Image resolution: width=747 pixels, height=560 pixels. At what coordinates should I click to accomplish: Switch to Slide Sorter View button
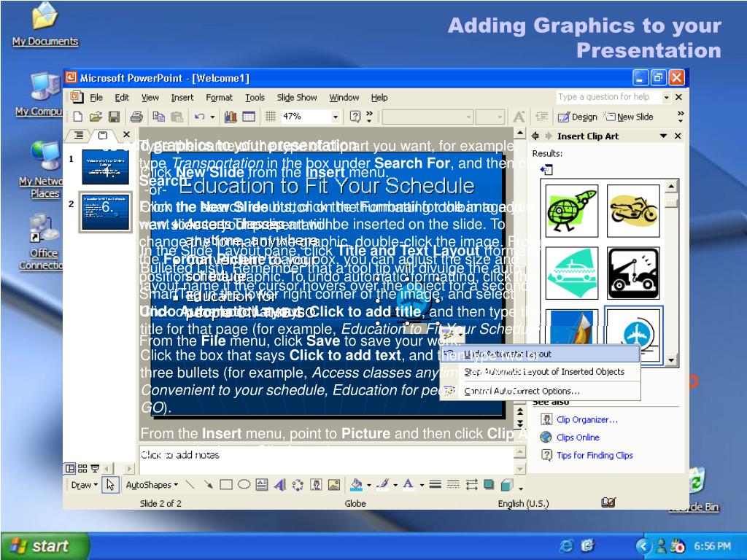(x=82, y=469)
